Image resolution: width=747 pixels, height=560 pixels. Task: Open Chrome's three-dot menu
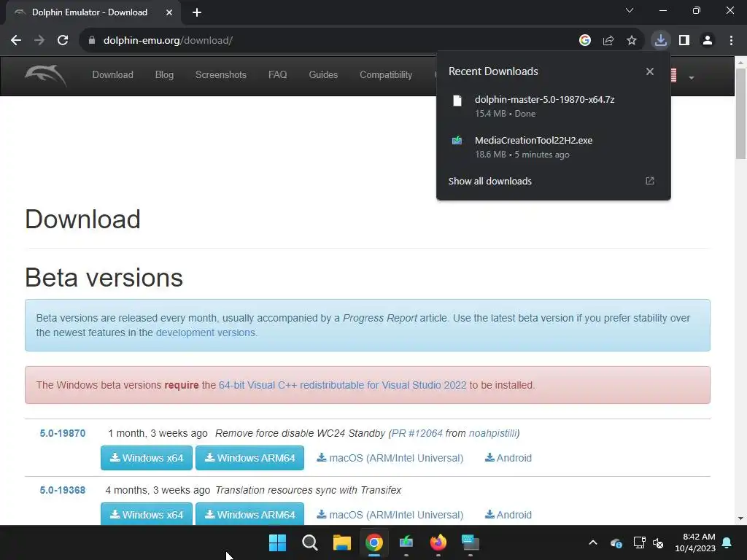point(731,41)
